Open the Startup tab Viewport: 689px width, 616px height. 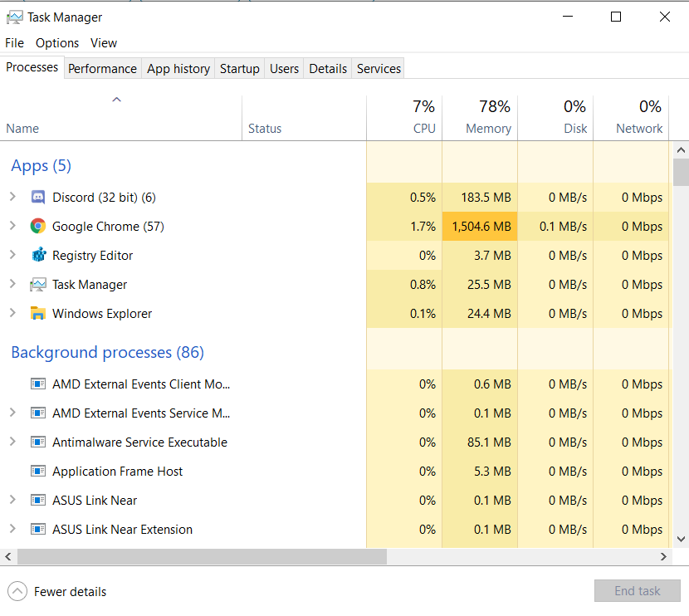[239, 69]
